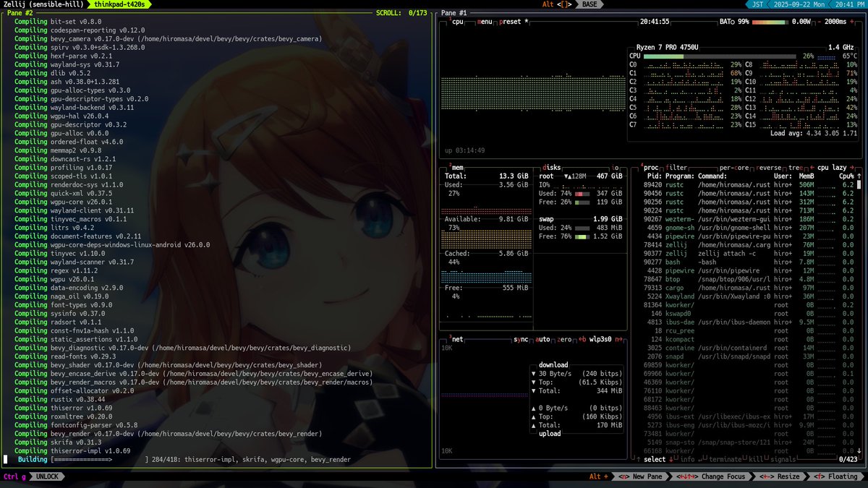The image size is (868, 488).
Task: Click the JST timezone segment
Action: (757, 4)
